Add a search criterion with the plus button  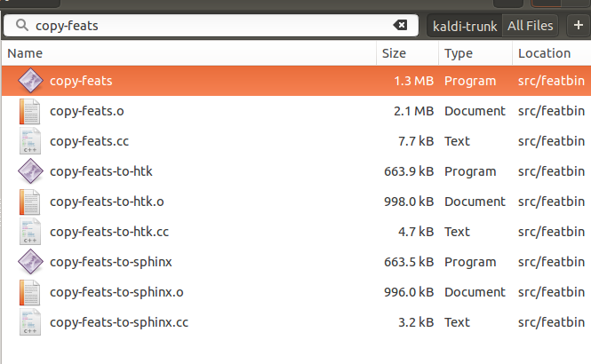579,25
